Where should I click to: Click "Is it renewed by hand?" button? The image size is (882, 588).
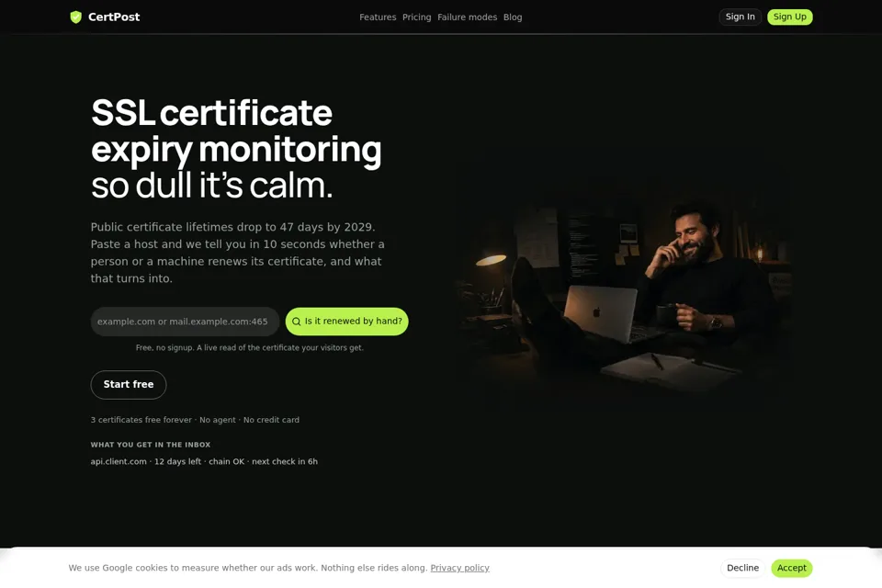coord(346,322)
